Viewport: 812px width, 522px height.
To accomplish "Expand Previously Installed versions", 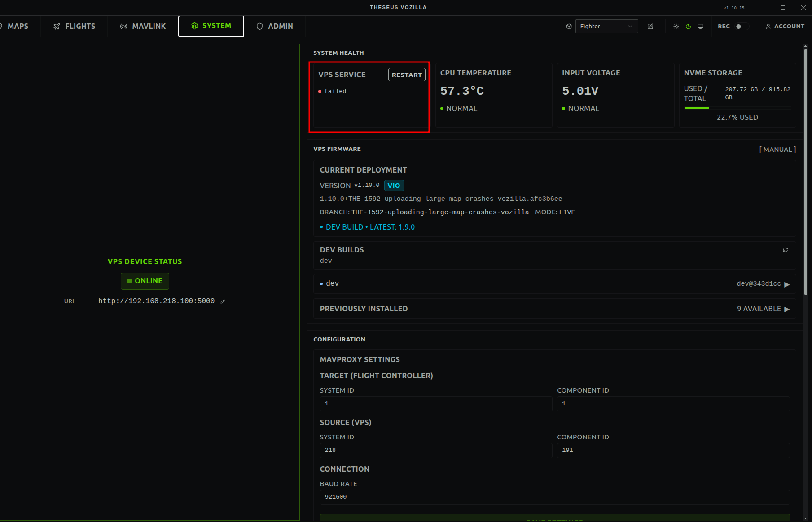I will (786, 309).
